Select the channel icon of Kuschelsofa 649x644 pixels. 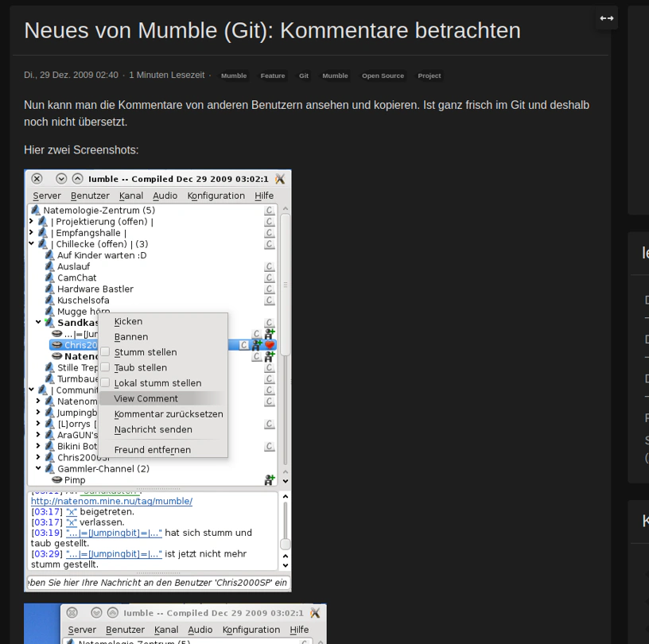tap(49, 300)
